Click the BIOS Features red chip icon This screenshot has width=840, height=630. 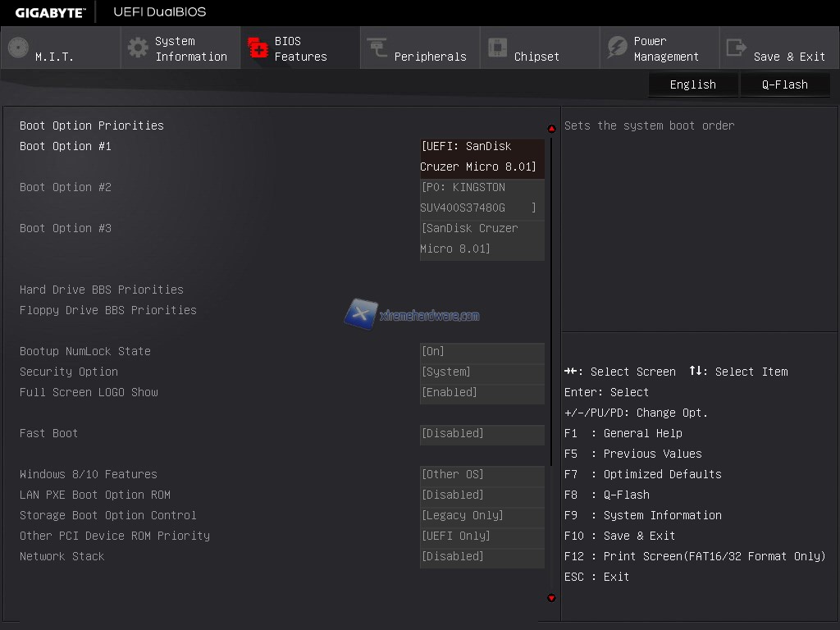(x=258, y=48)
